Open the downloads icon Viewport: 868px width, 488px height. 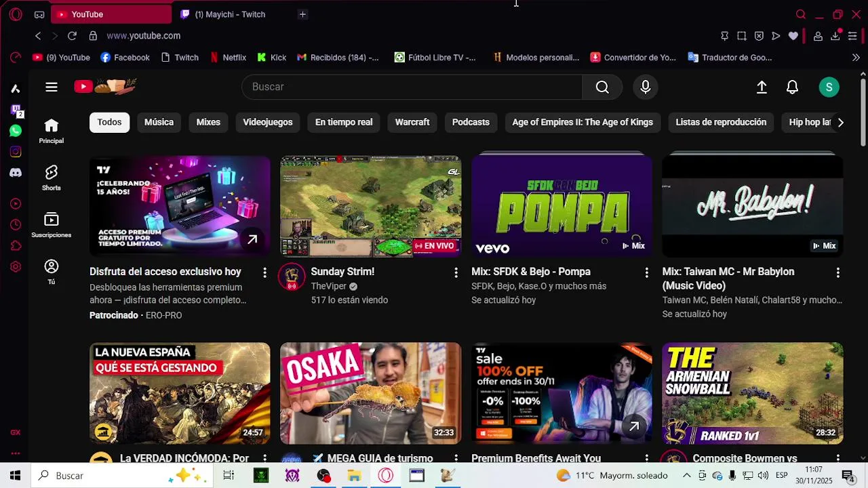(835, 36)
